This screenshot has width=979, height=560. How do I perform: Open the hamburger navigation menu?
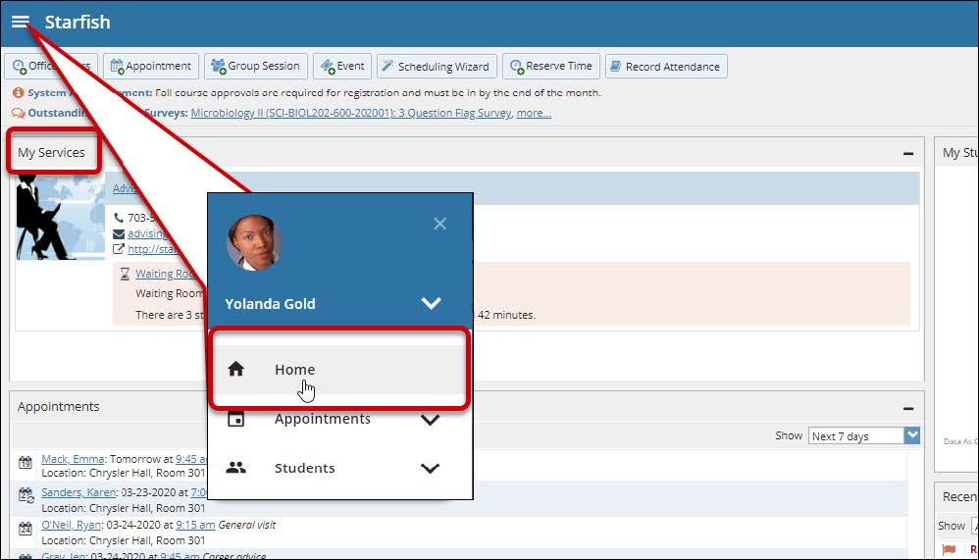(20, 22)
